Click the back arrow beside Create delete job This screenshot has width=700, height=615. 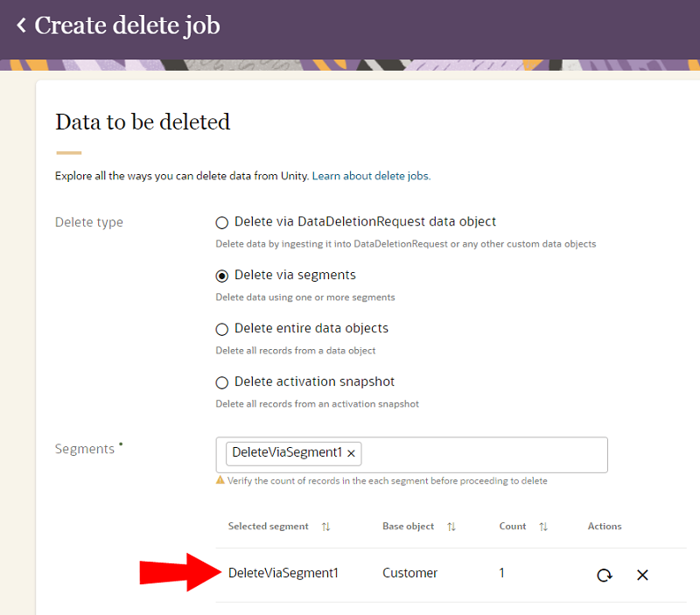(x=21, y=25)
